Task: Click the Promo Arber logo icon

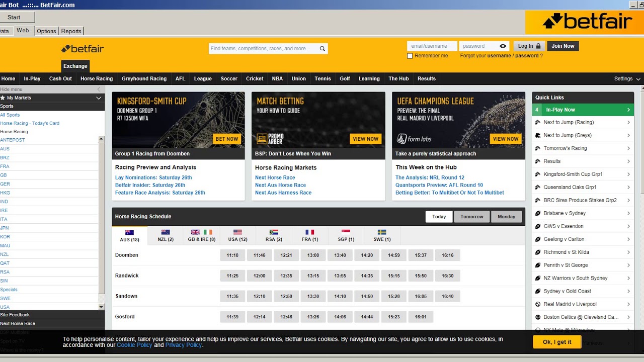Action: coord(270,139)
